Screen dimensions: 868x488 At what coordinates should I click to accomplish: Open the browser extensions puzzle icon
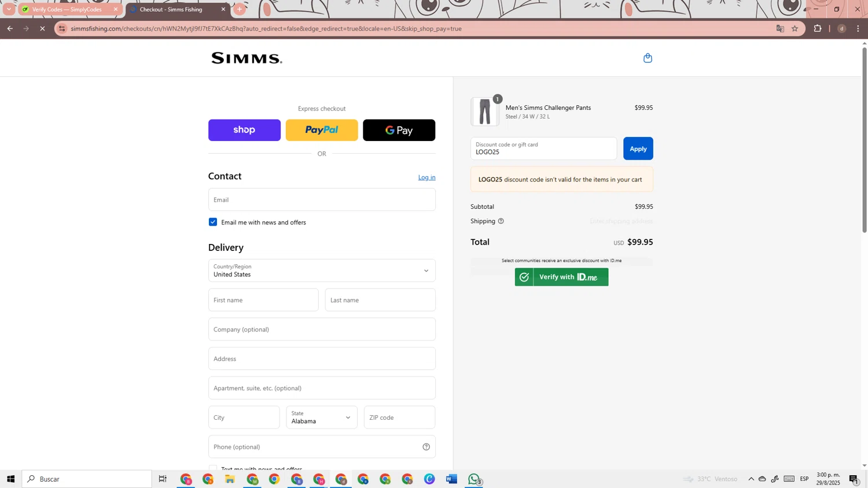click(818, 28)
